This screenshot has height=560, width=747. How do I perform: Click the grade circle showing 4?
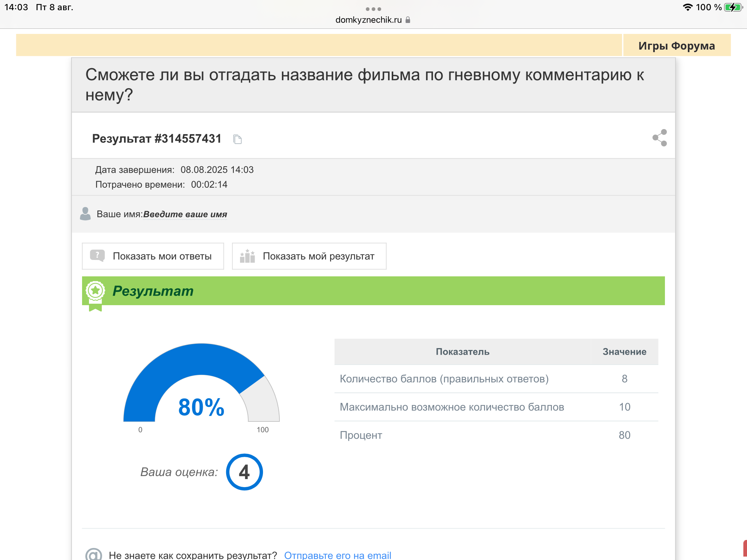pyautogui.click(x=244, y=472)
